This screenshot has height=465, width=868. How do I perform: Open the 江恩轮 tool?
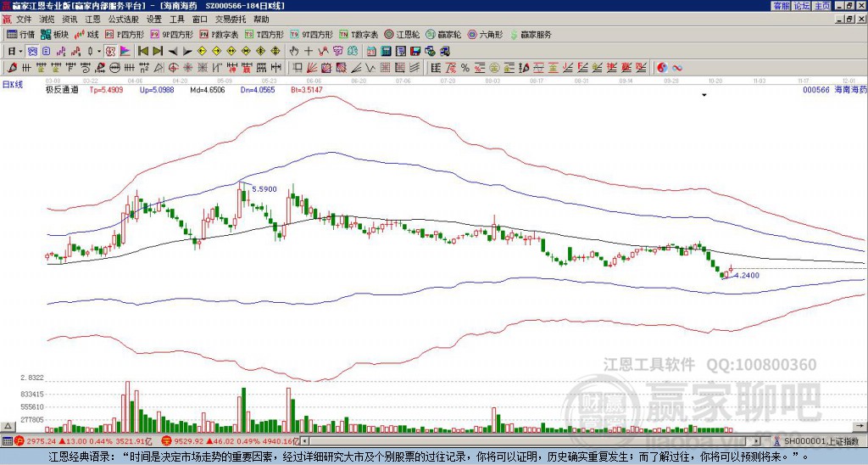[402, 34]
